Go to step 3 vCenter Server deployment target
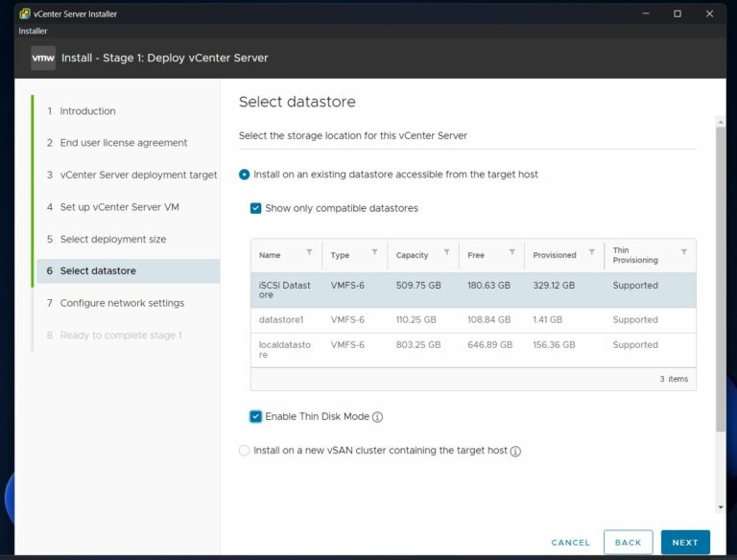Image resolution: width=737 pixels, height=560 pixels. [138, 175]
